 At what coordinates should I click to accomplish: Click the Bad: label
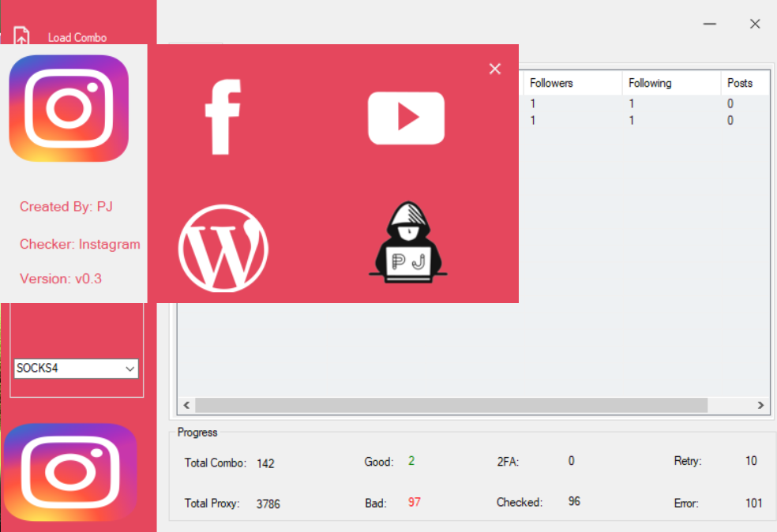pos(376,504)
